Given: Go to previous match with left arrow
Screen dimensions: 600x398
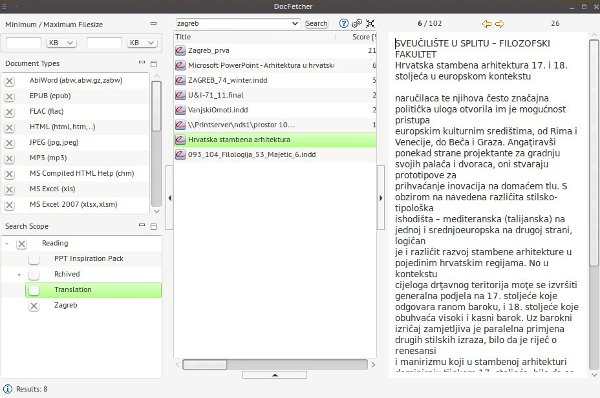Looking at the screenshot, I should pos(486,24).
